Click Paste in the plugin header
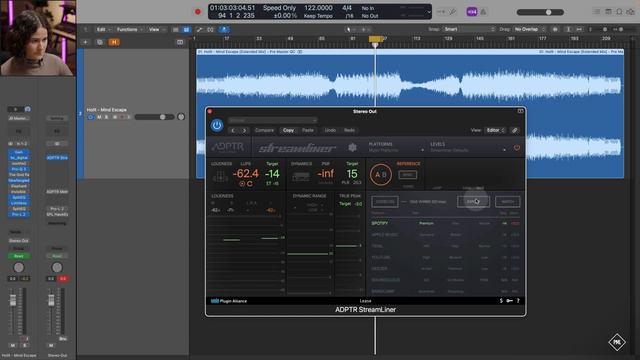 [308, 130]
